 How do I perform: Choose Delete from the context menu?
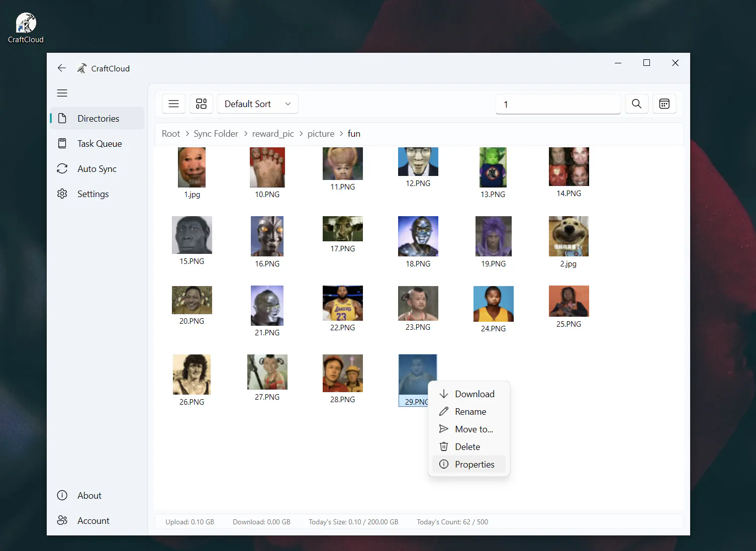(x=468, y=447)
